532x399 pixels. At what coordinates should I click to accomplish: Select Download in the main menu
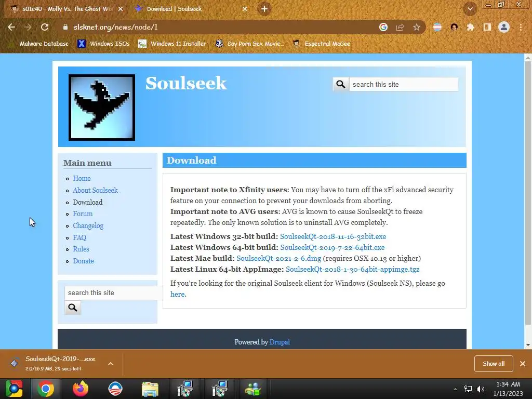[x=87, y=202]
